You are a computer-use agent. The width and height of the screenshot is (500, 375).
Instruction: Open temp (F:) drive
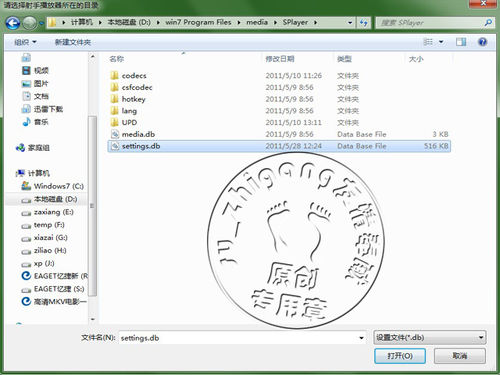coord(43,225)
